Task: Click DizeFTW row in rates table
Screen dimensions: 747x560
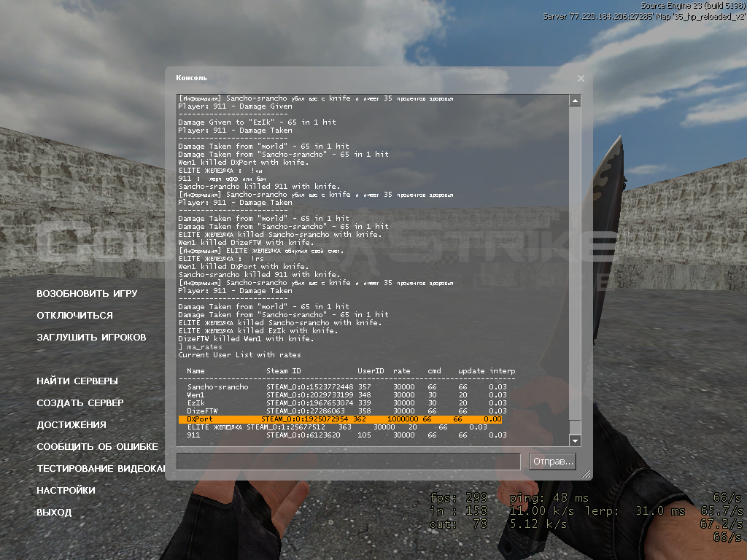Action: pyautogui.click(x=347, y=411)
